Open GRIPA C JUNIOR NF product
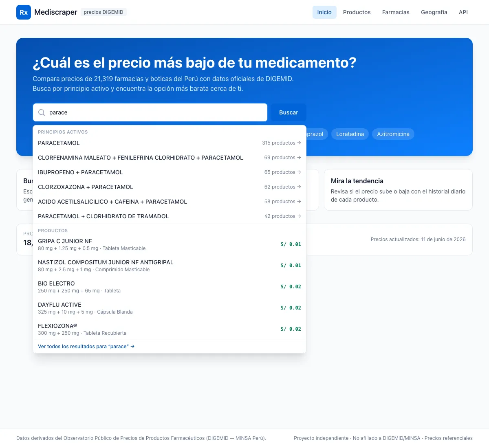The image size is (489, 448). [x=170, y=244]
